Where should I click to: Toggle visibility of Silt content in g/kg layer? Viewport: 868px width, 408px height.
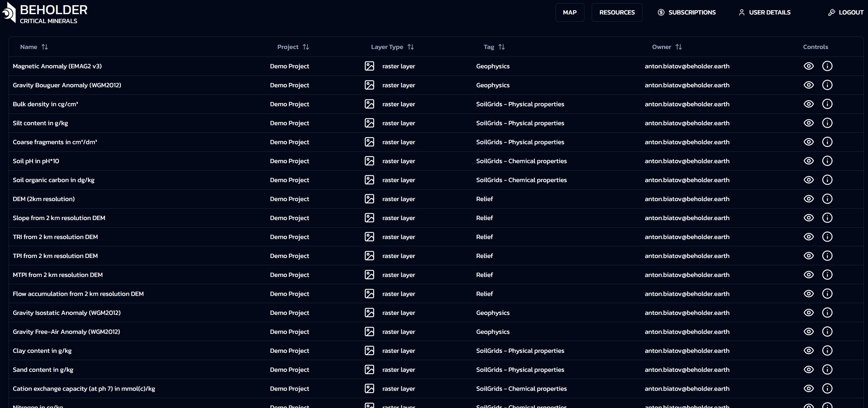(809, 123)
